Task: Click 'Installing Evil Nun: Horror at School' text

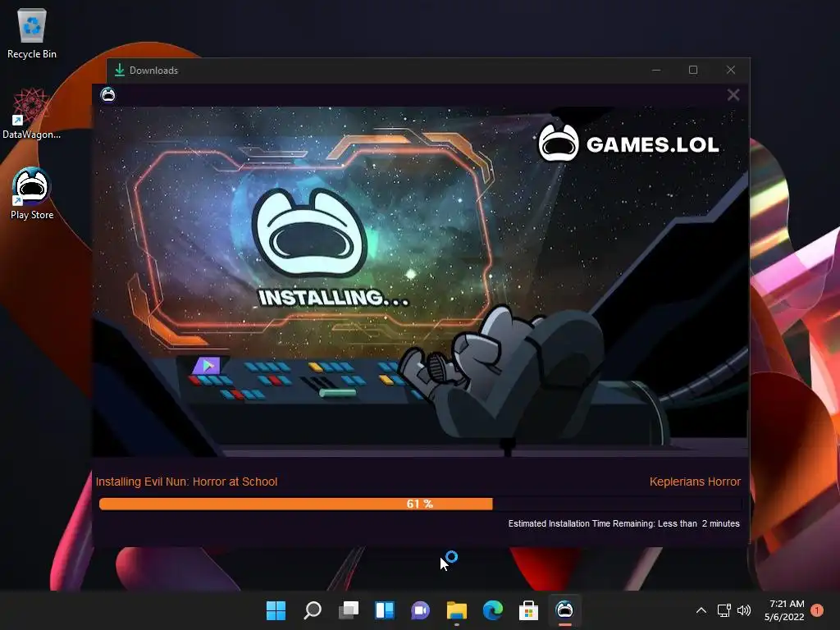Action: 186,481
